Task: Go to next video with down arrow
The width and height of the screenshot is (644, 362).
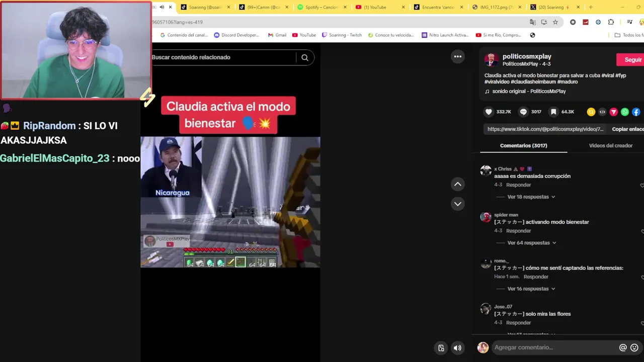Action: click(458, 204)
